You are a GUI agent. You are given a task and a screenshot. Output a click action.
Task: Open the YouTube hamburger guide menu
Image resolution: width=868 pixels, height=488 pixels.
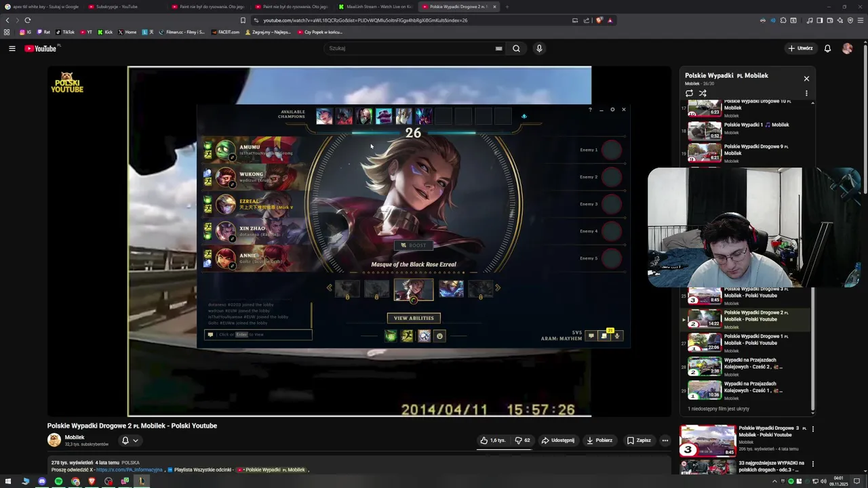pyautogui.click(x=12, y=48)
